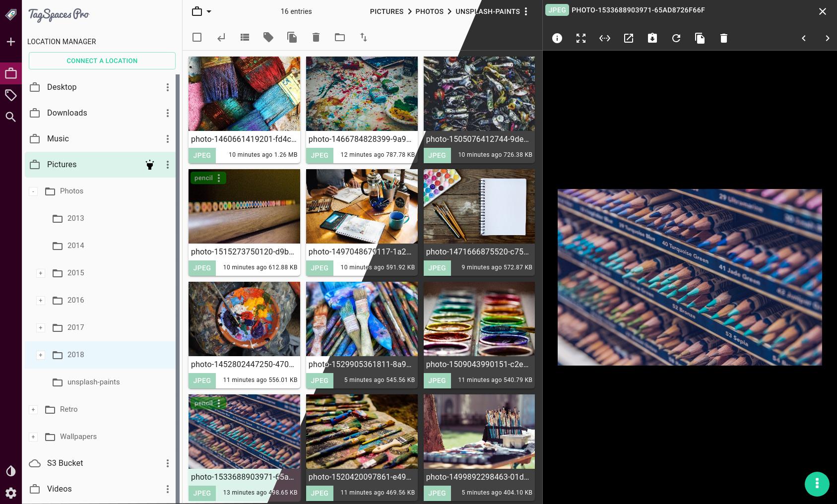Select the tag icon in the file toolbar
Viewport: 837px width, 504px height.
[268, 37]
